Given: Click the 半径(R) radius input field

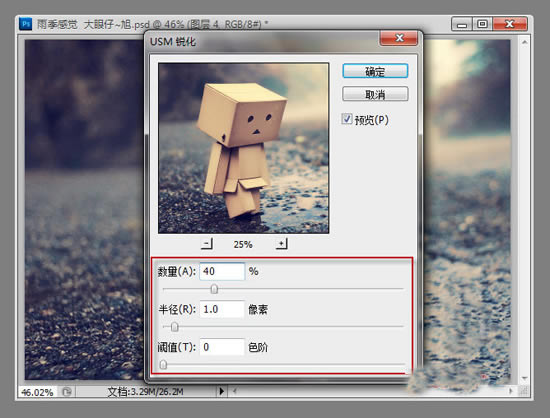Looking at the screenshot, I should [x=222, y=309].
